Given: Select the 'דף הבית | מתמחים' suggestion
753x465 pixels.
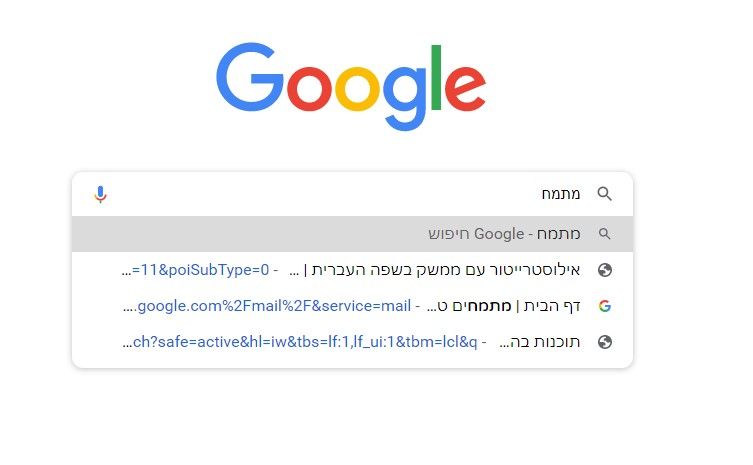Looking at the screenshot, I should 352,306.
